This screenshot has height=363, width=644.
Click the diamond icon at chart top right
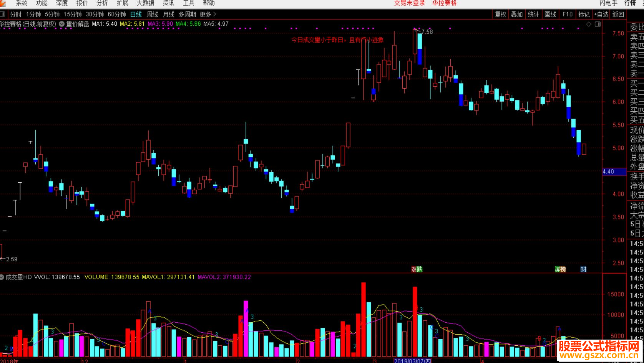tap(589, 24)
